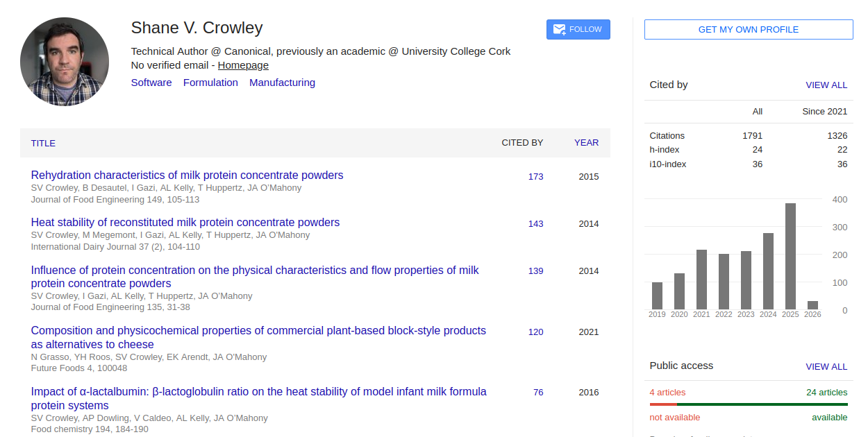Select the Manufacturing research label

(282, 82)
